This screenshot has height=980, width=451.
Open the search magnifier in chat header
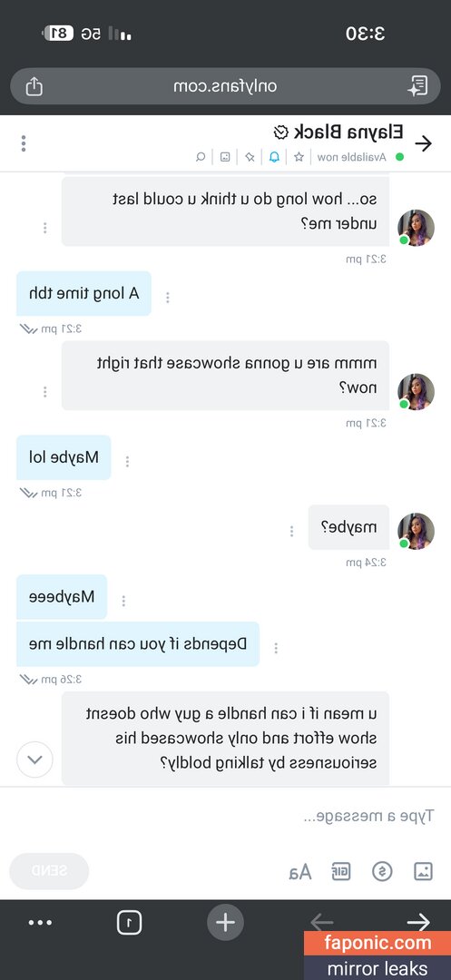click(x=201, y=156)
